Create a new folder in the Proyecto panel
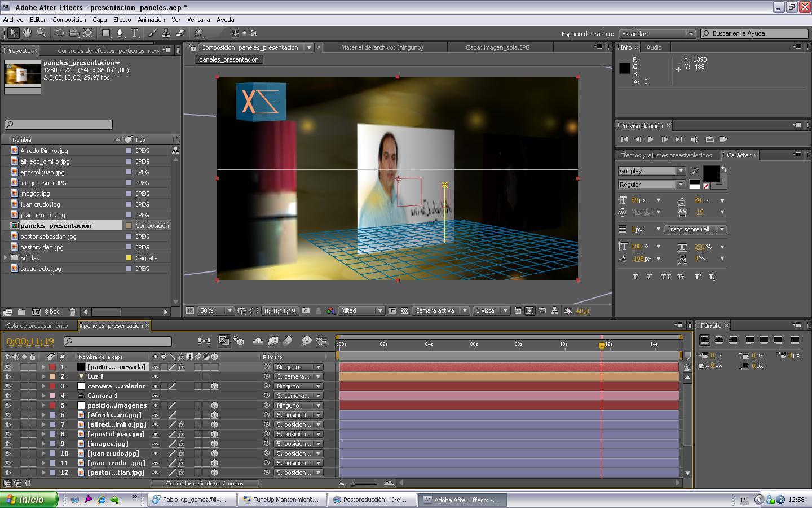 tap(21, 312)
